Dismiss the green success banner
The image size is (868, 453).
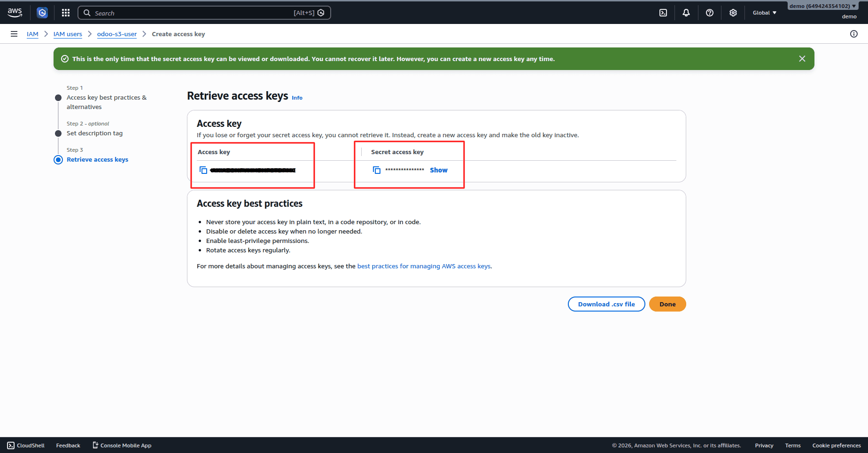click(x=802, y=59)
